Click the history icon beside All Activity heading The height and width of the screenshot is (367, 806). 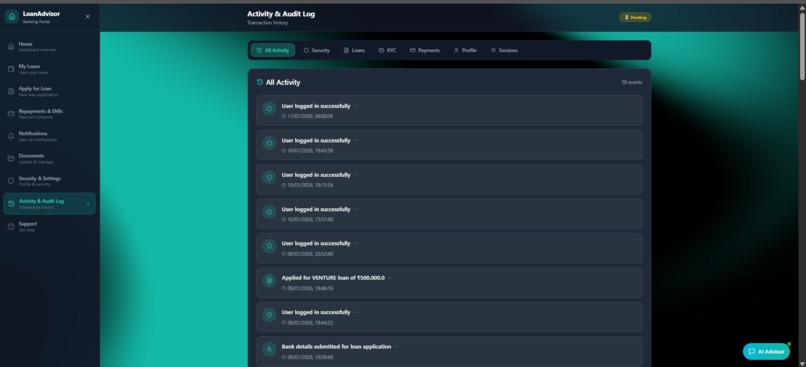(260, 82)
